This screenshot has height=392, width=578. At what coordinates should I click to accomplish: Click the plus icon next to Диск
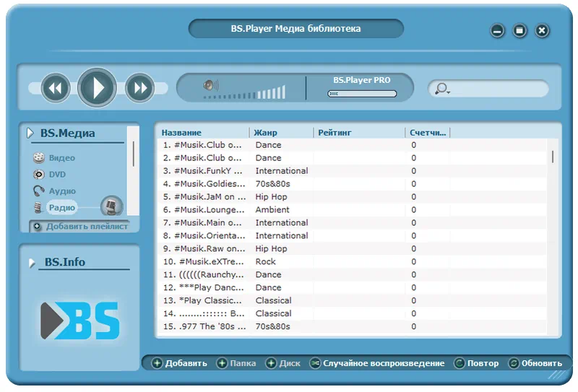click(x=271, y=363)
